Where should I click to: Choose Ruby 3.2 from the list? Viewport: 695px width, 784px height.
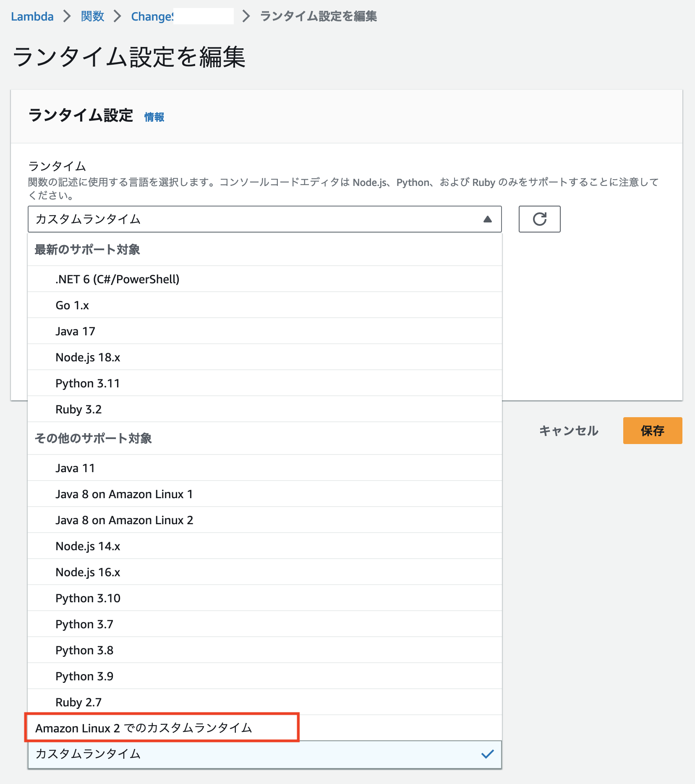tap(78, 409)
